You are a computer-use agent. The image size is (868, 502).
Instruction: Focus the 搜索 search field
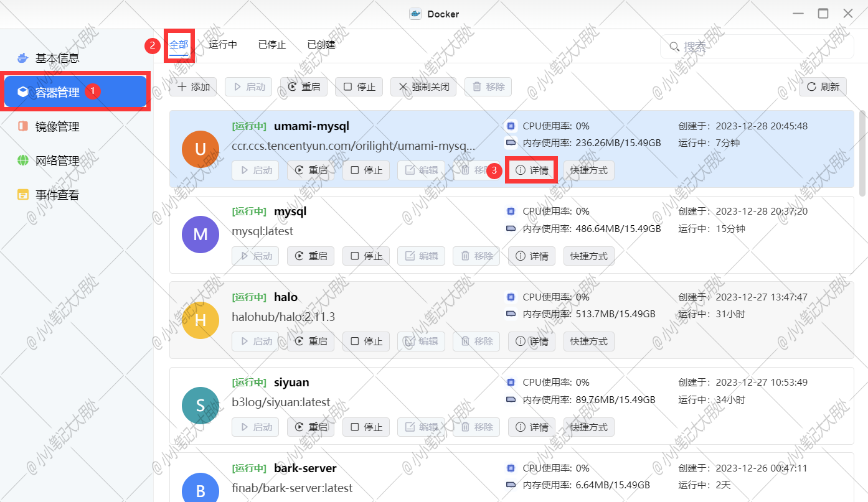click(x=757, y=47)
